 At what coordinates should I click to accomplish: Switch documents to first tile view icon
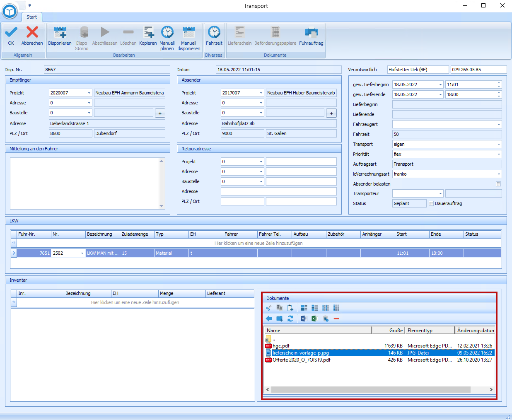click(x=304, y=308)
